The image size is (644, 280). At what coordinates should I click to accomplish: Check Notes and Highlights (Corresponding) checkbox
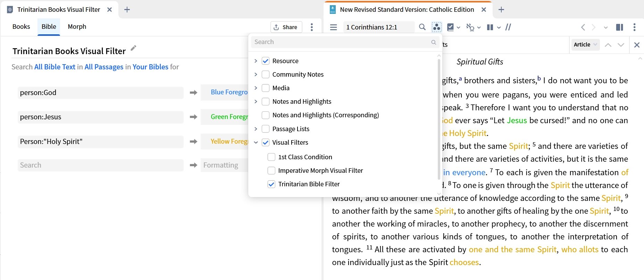click(x=266, y=115)
